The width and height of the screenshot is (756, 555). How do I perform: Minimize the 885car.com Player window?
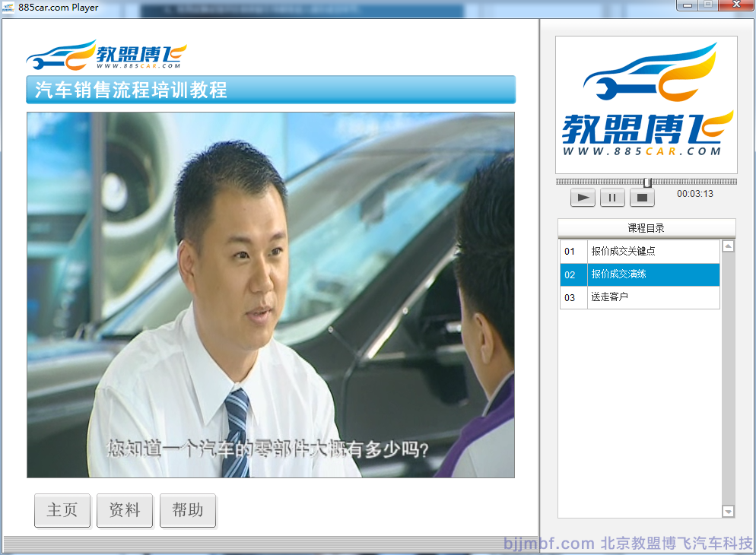[x=688, y=5]
